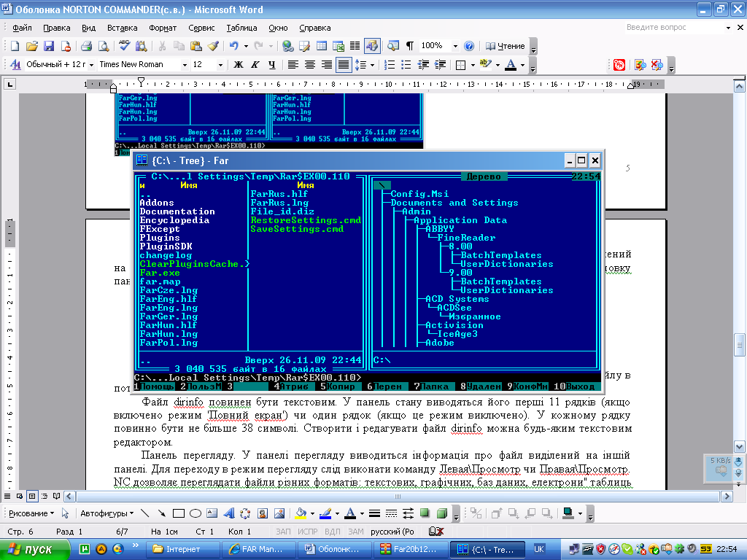Activate the Format Painter brush
This screenshot has height=560, width=747.
(x=214, y=46)
